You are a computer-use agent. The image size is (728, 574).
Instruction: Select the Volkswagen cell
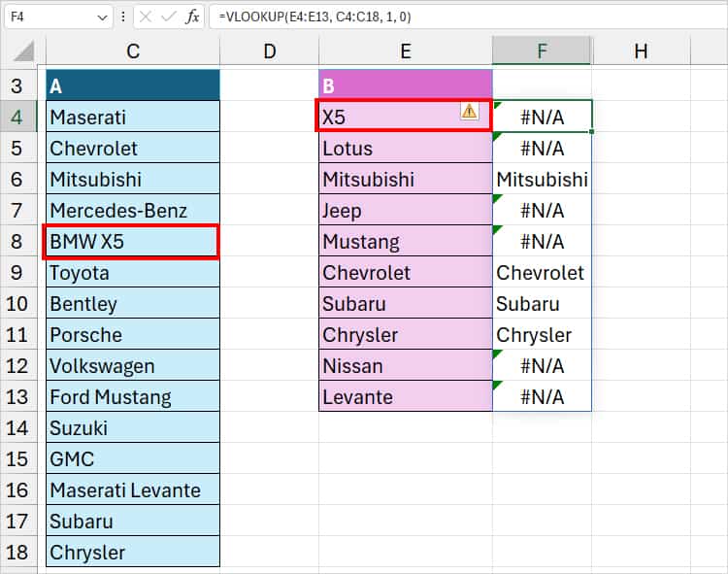click(x=133, y=365)
